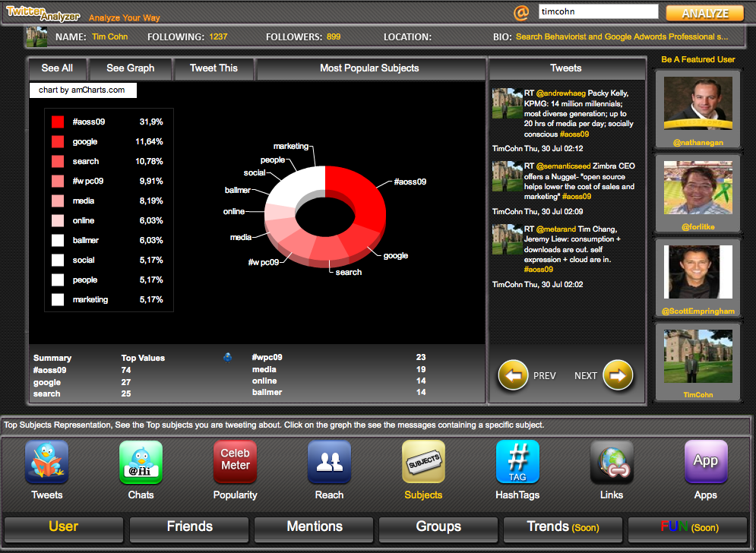
Task: Open the Links globe icon
Action: click(612, 463)
